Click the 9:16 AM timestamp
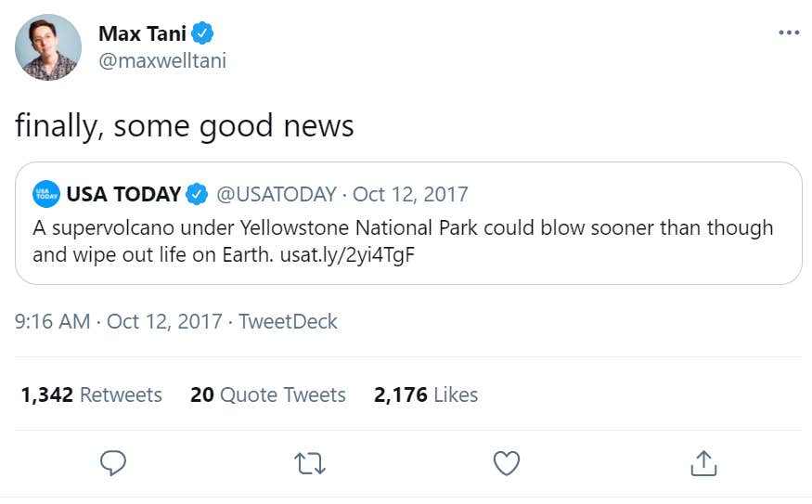The height and width of the screenshot is (504, 812). (52, 321)
